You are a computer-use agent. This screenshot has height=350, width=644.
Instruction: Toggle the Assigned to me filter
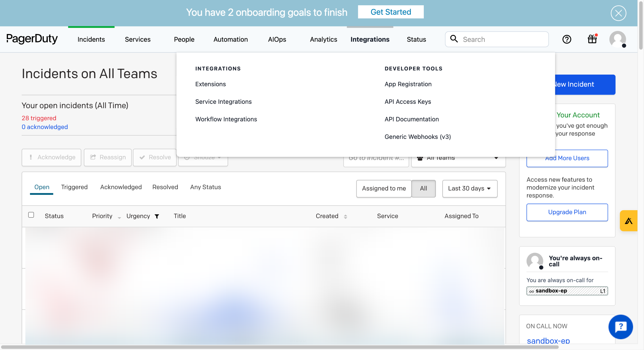point(384,188)
